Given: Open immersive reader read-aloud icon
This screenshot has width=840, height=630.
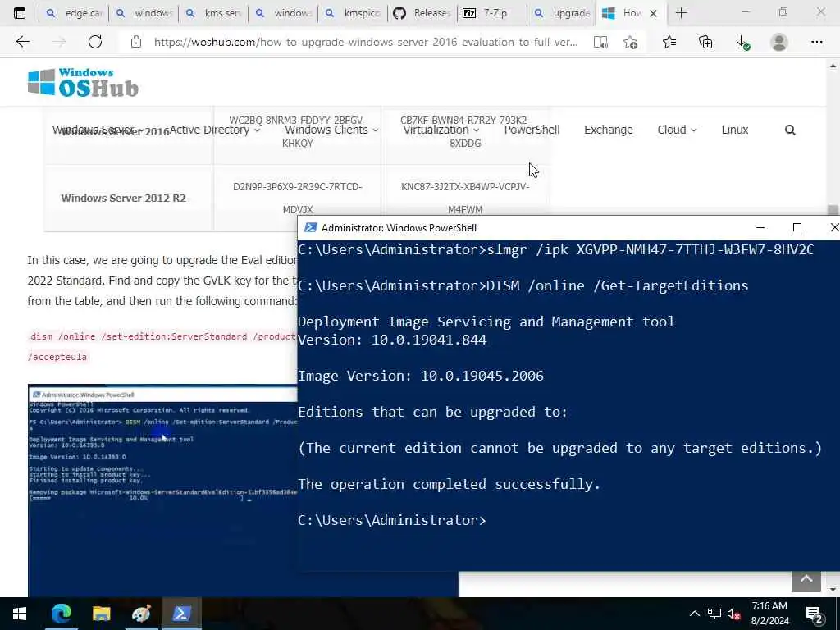Looking at the screenshot, I should [600, 43].
